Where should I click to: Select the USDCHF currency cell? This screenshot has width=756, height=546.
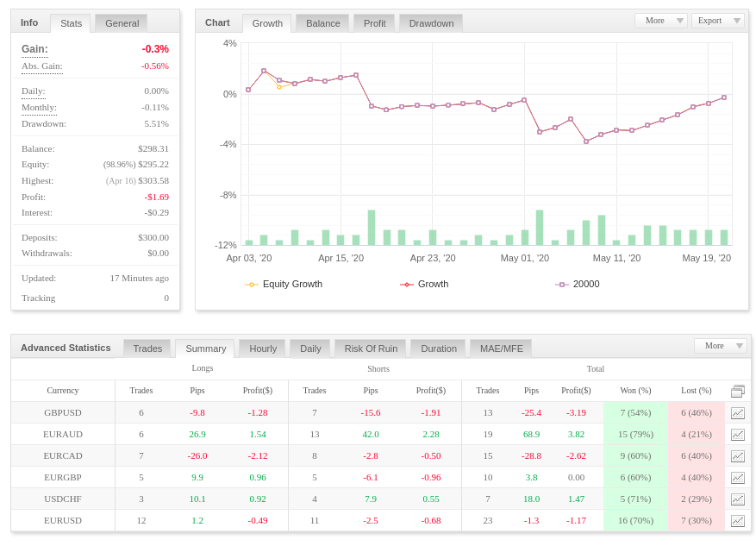[63, 499]
